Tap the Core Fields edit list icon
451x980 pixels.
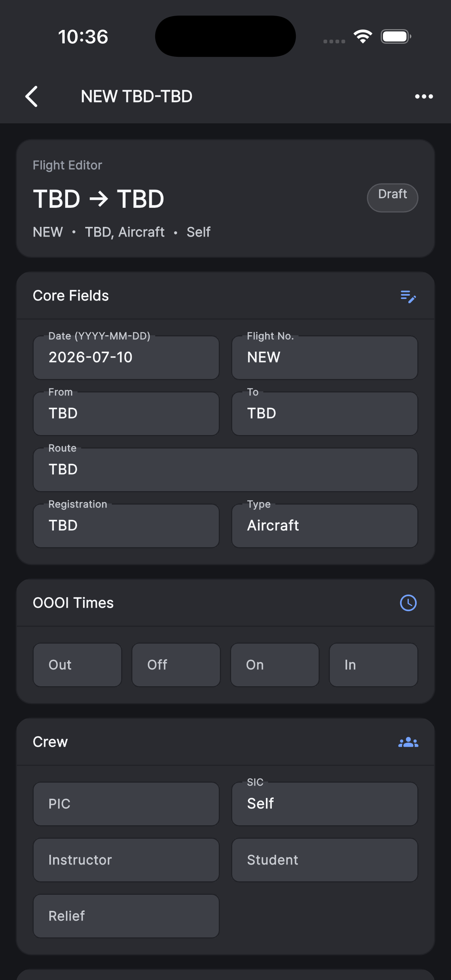pos(408,296)
